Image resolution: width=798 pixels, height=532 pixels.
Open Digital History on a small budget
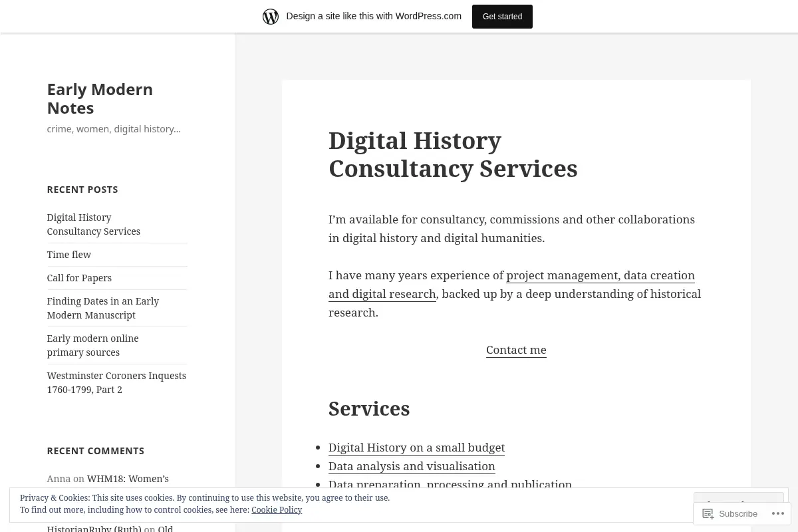(416, 448)
